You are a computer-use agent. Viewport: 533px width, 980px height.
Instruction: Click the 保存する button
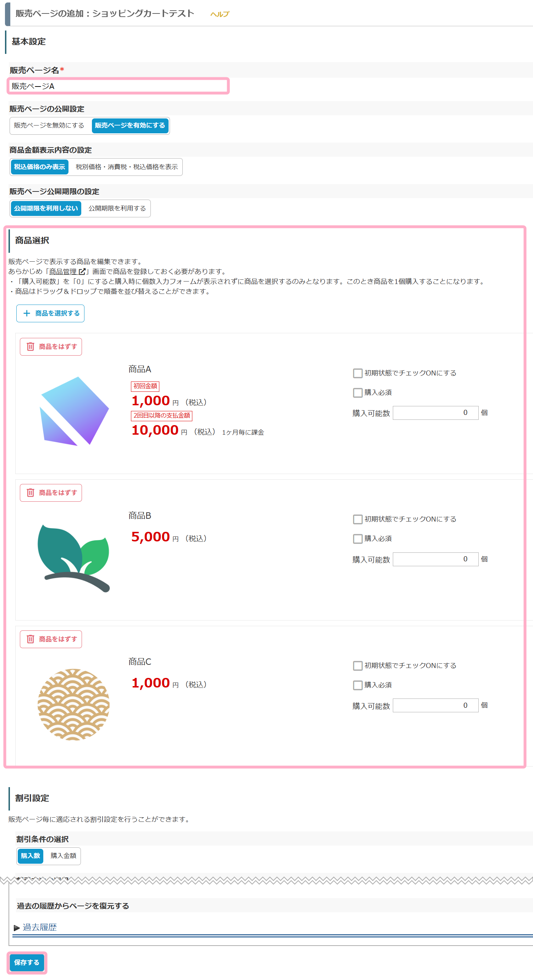[x=27, y=963]
